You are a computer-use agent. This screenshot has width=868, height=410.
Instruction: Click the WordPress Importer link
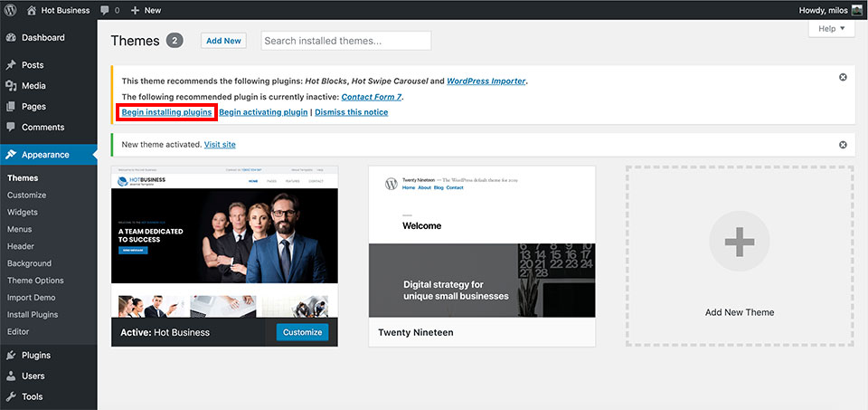click(486, 81)
